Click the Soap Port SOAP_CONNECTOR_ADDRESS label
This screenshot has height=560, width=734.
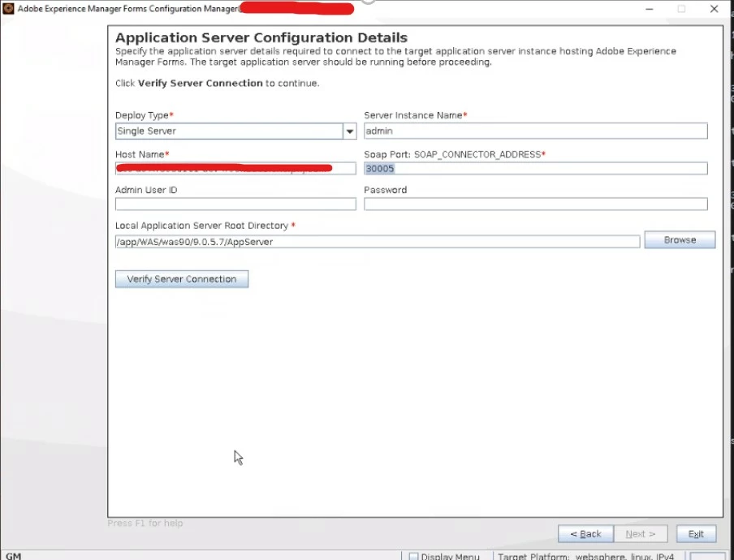[455, 154]
